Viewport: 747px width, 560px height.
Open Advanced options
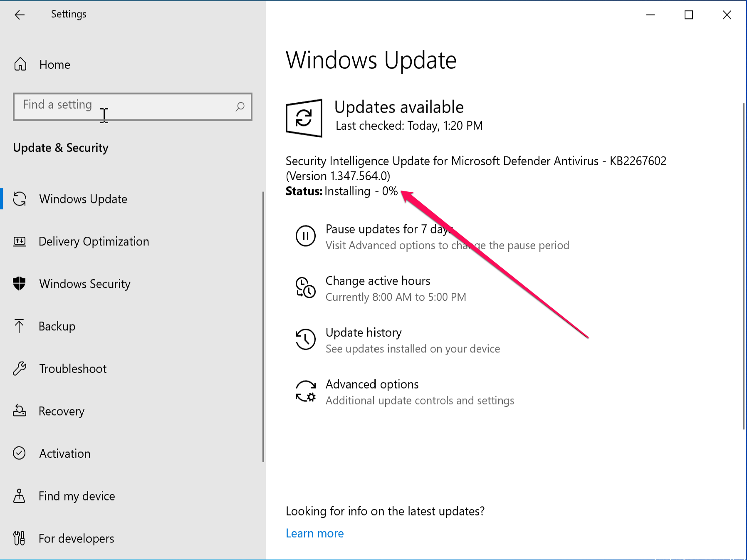pos(372,384)
